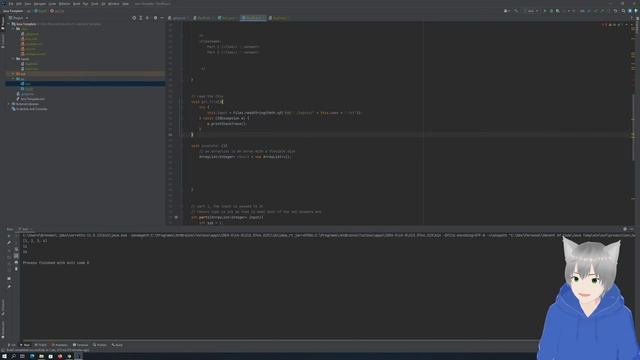Click the Build project hammer icon
This screenshot has width=640, height=360.
click(x=516, y=11)
